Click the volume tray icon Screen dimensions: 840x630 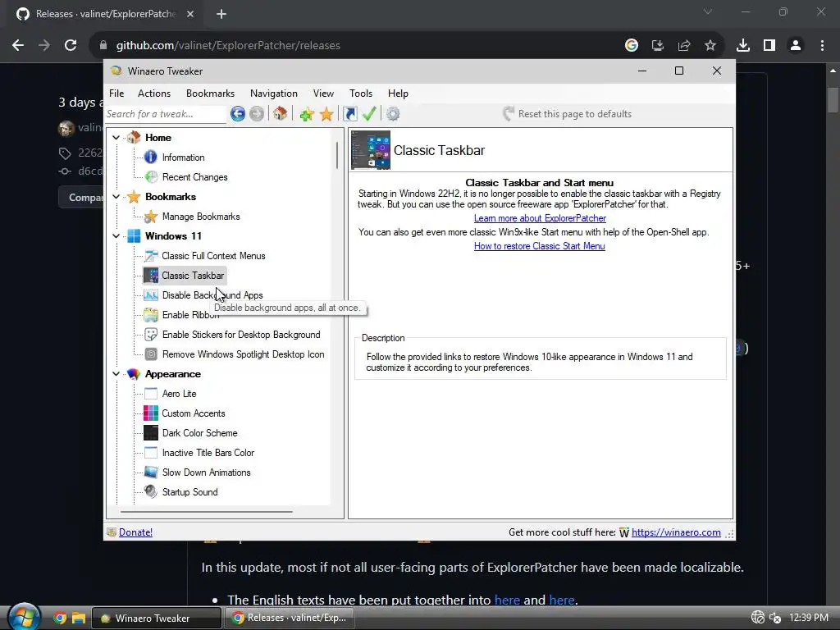[774, 618]
